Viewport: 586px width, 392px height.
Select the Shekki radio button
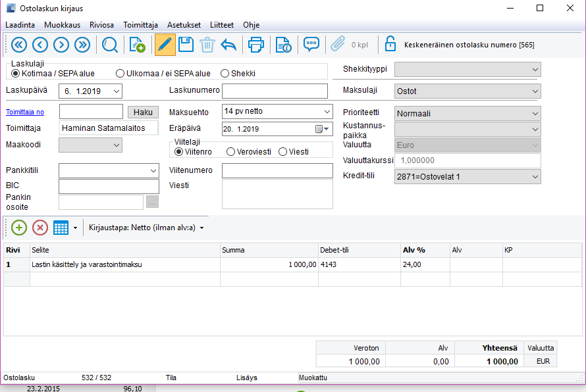pyautogui.click(x=225, y=74)
